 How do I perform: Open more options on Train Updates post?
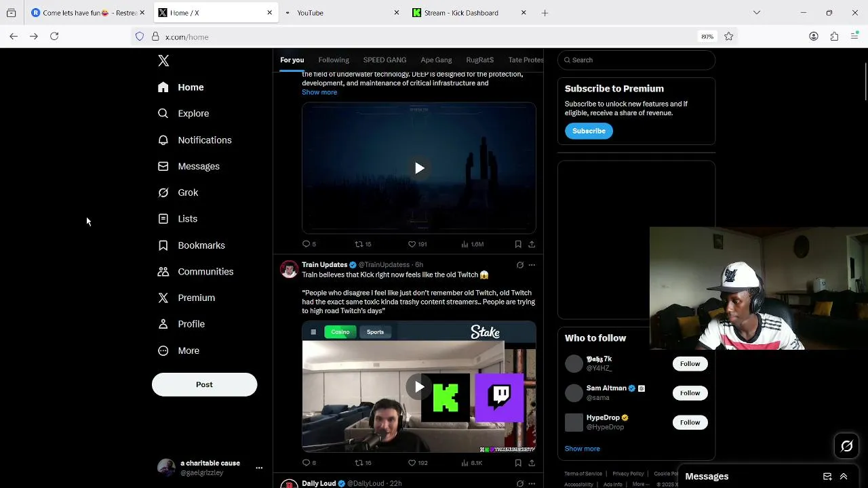[x=532, y=265]
